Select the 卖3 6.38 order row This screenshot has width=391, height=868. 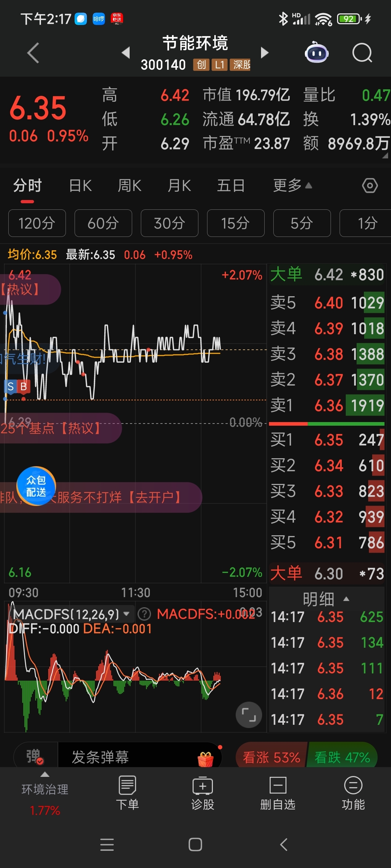click(x=327, y=354)
